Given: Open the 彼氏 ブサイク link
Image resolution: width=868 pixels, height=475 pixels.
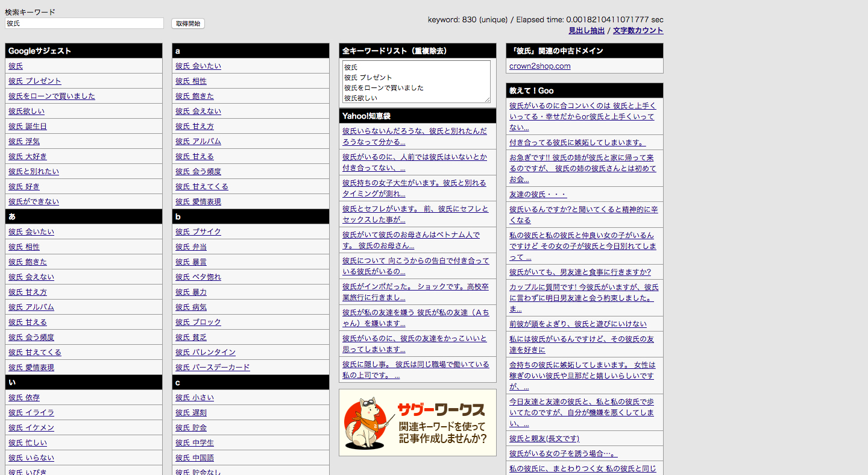Looking at the screenshot, I should pos(198,231).
